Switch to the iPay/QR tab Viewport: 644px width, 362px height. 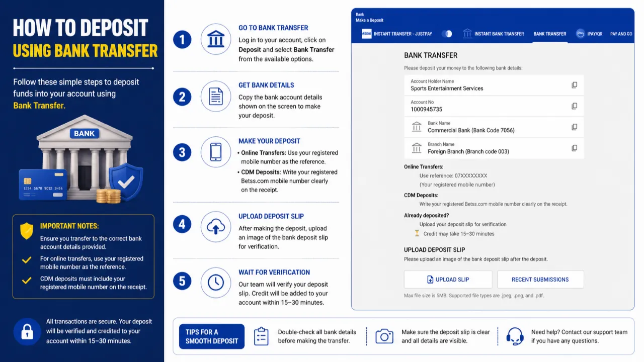click(x=589, y=34)
